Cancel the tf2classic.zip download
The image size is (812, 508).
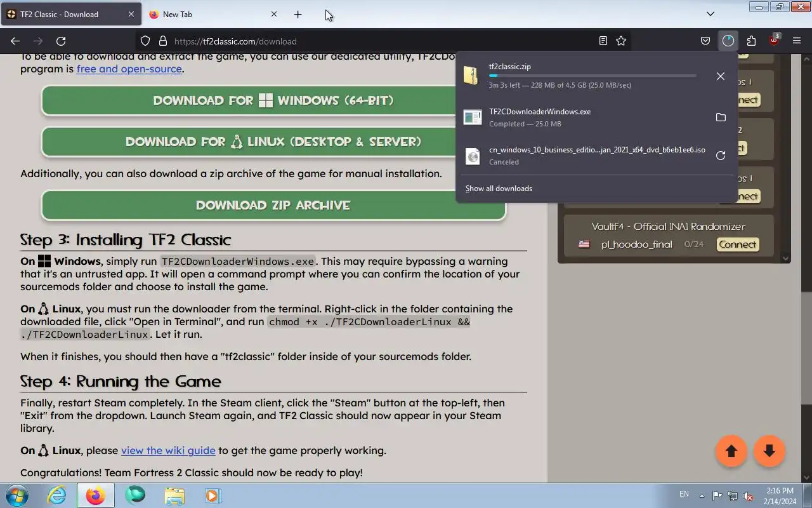[x=721, y=76]
